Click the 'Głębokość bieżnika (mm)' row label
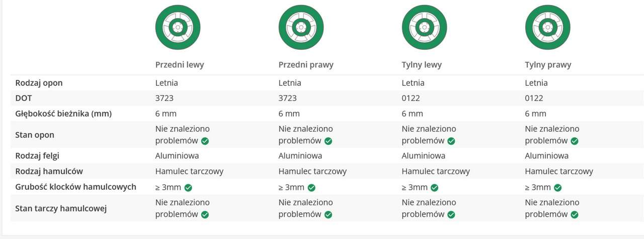Screen dimensions: 644x239 coord(63,113)
